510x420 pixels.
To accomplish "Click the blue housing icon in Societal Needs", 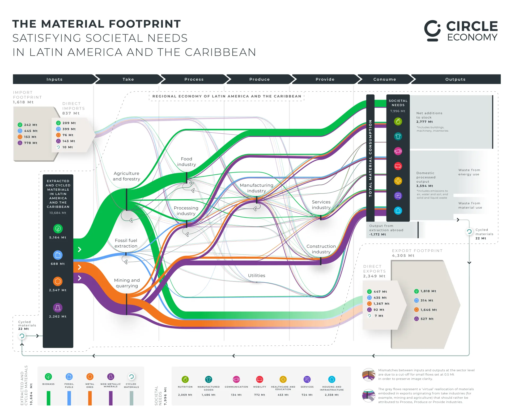I will pos(398,211).
